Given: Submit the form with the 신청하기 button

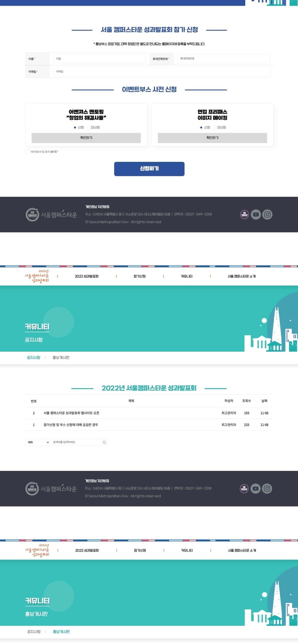Looking at the screenshot, I should pos(149,169).
